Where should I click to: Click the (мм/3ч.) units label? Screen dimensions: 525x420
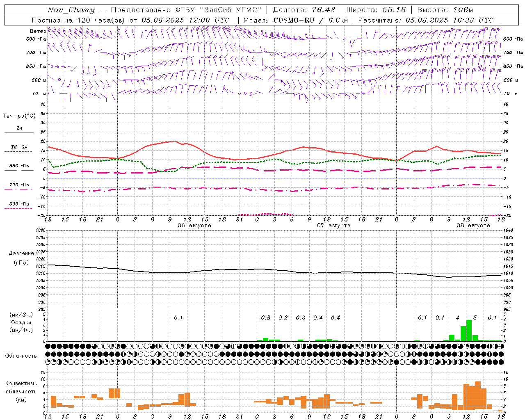click(21, 315)
